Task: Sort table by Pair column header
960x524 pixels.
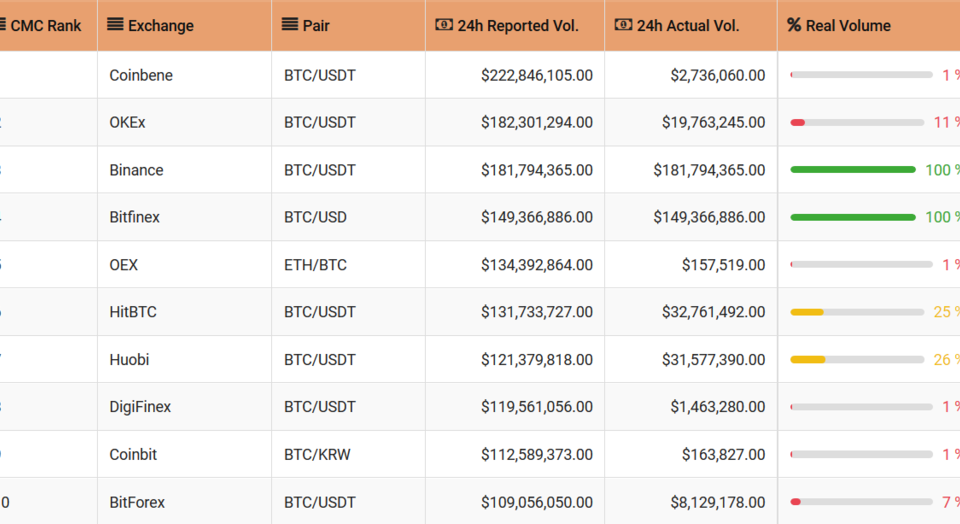Action: (x=348, y=25)
